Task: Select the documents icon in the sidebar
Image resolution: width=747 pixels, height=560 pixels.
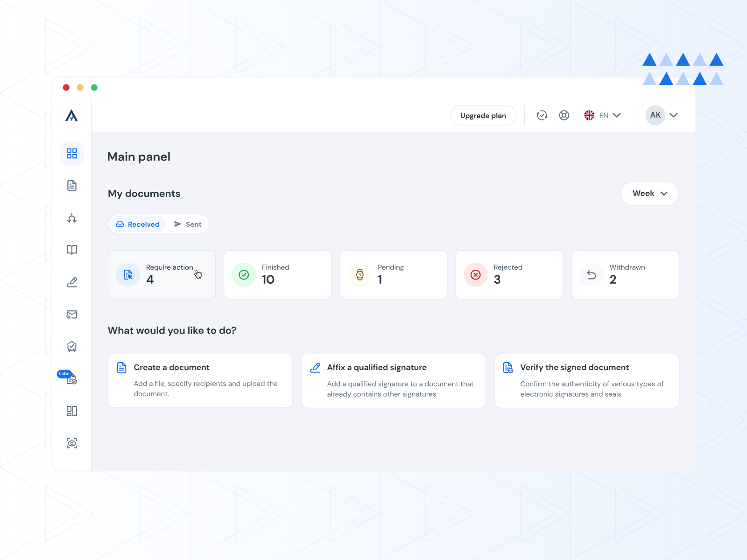Action: pyautogui.click(x=71, y=185)
